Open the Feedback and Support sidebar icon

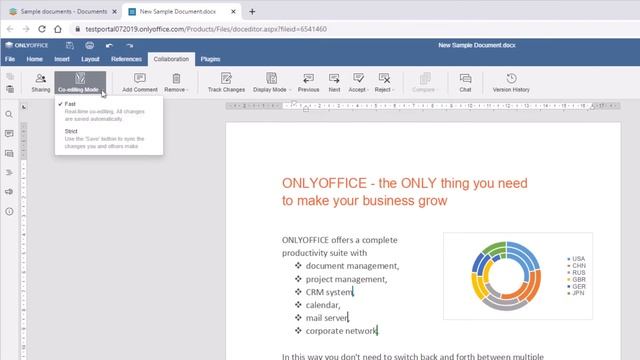coord(9,192)
